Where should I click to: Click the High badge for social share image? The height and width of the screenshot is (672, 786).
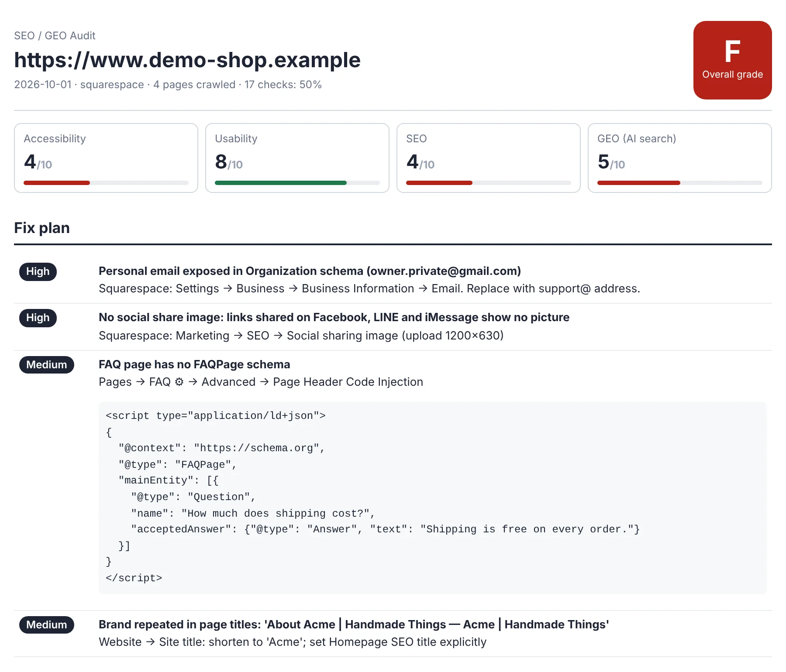point(38,318)
